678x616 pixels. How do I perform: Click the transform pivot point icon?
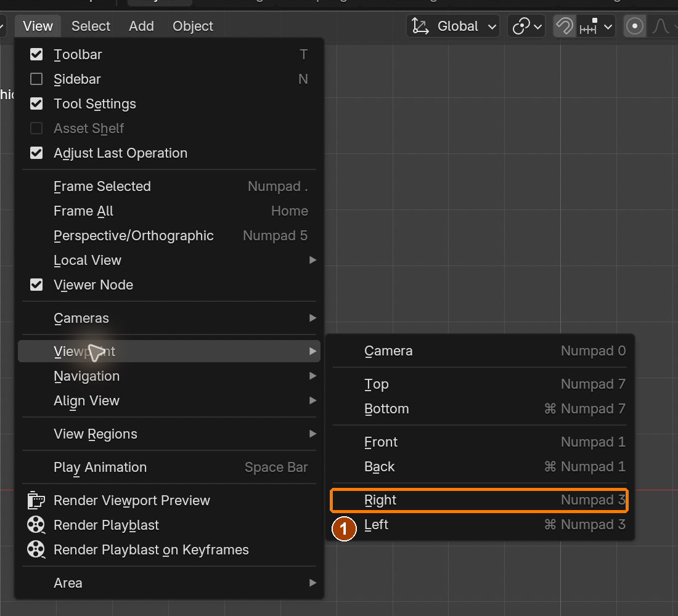tap(521, 26)
